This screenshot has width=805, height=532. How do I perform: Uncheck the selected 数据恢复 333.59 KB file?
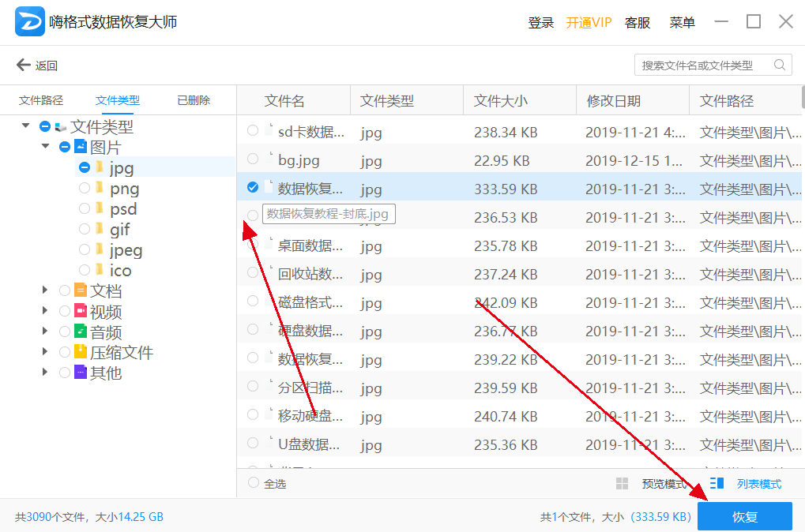click(x=253, y=187)
